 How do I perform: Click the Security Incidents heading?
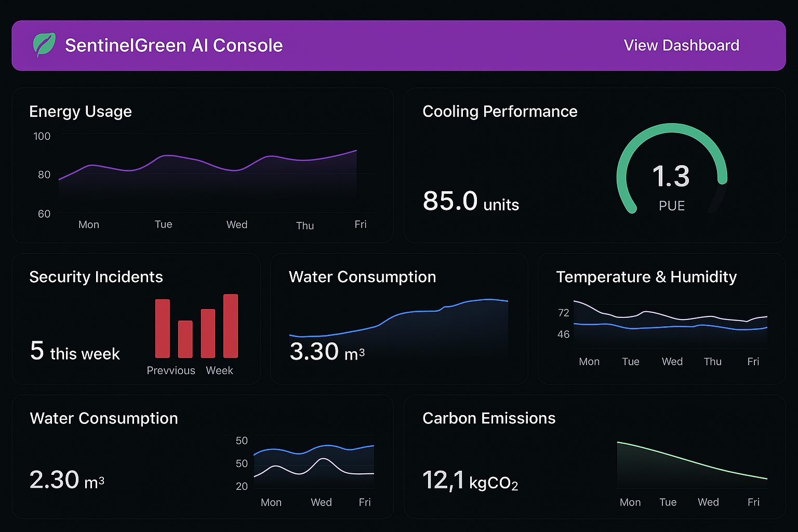coord(96,277)
